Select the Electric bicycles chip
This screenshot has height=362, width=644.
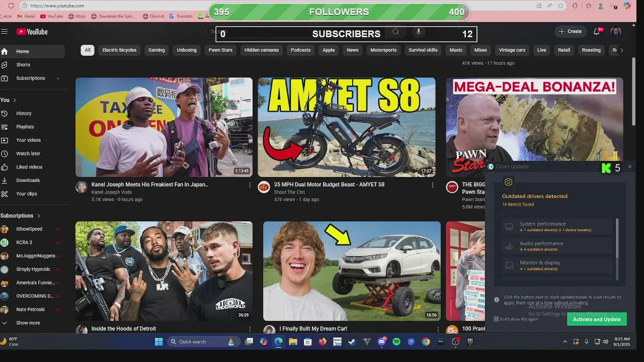tap(119, 50)
